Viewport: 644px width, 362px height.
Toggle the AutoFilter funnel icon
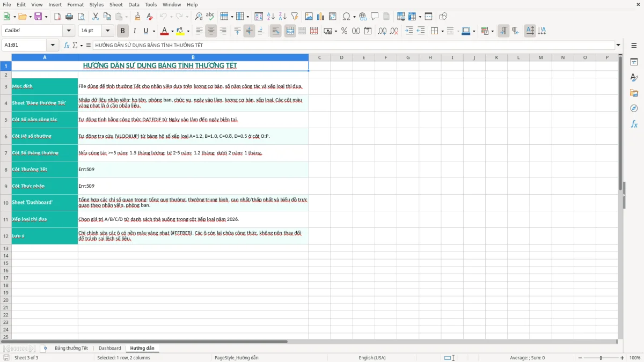(x=295, y=17)
